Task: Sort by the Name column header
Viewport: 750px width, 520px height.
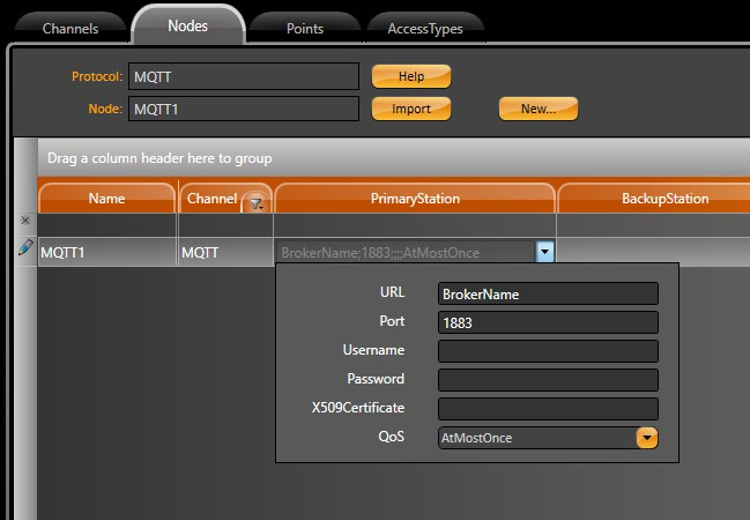Action: click(107, 198)
